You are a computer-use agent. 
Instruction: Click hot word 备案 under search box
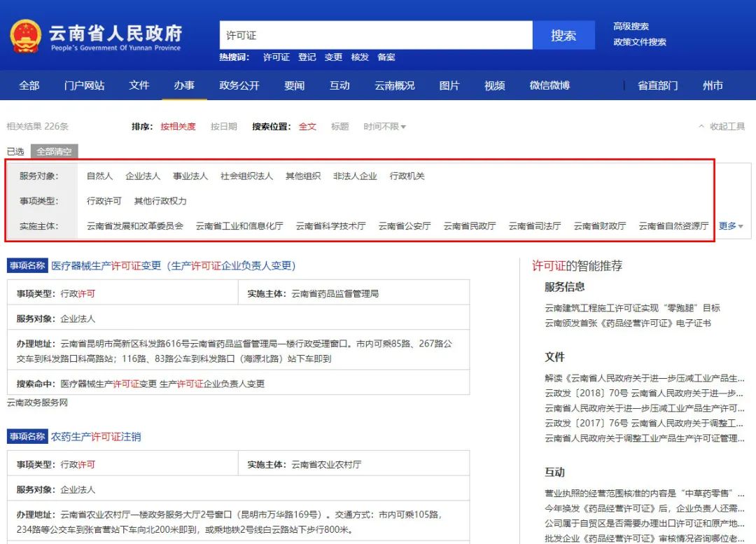[x=386, y=57]
